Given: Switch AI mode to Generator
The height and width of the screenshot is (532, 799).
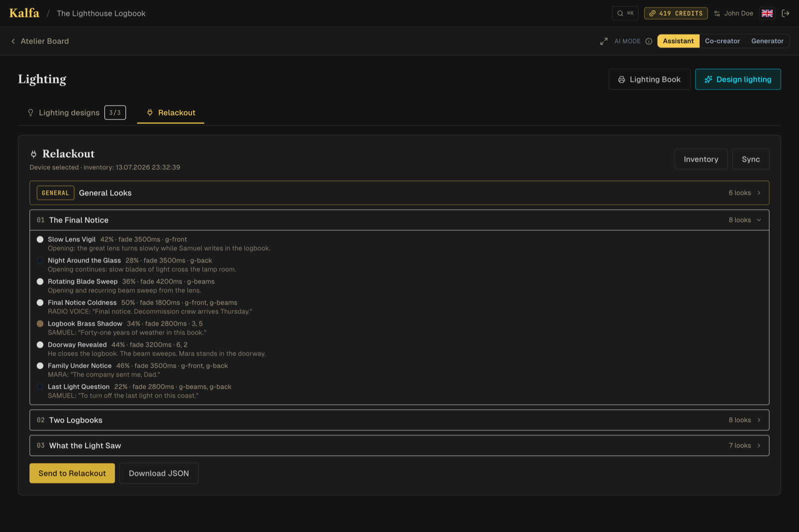Looking at the screenshot, I should coord(767,41).
